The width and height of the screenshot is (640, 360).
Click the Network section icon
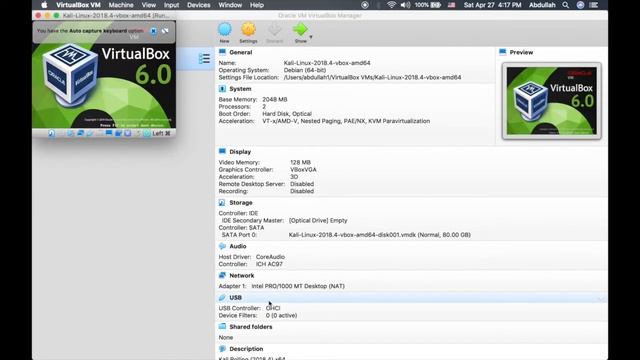click(x=222, y=276)
